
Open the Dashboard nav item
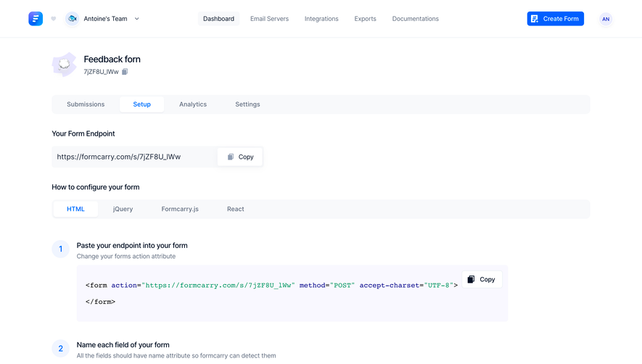pos(218,19)
